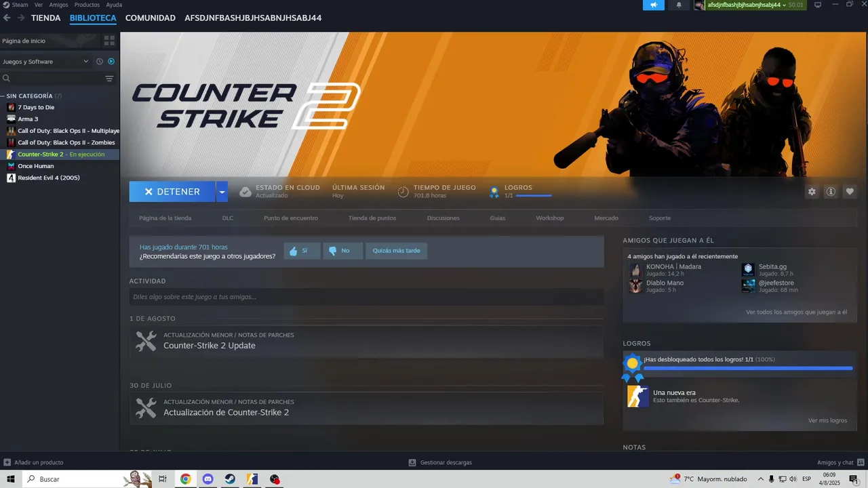Open friend KONOHA | Madara avatar

[x=635, y=270]
